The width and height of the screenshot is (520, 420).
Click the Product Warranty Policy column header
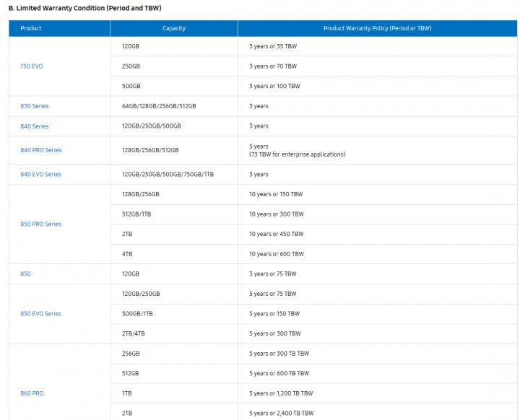378,28
